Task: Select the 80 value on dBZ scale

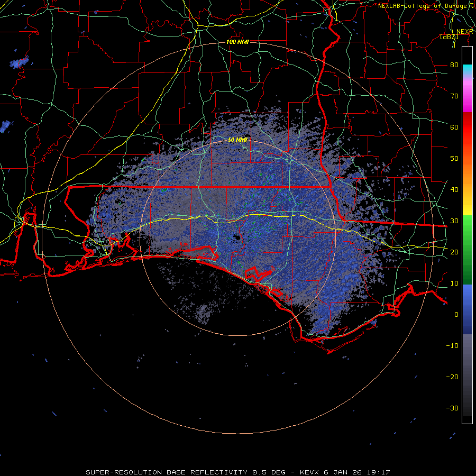Action: (454, 65)
